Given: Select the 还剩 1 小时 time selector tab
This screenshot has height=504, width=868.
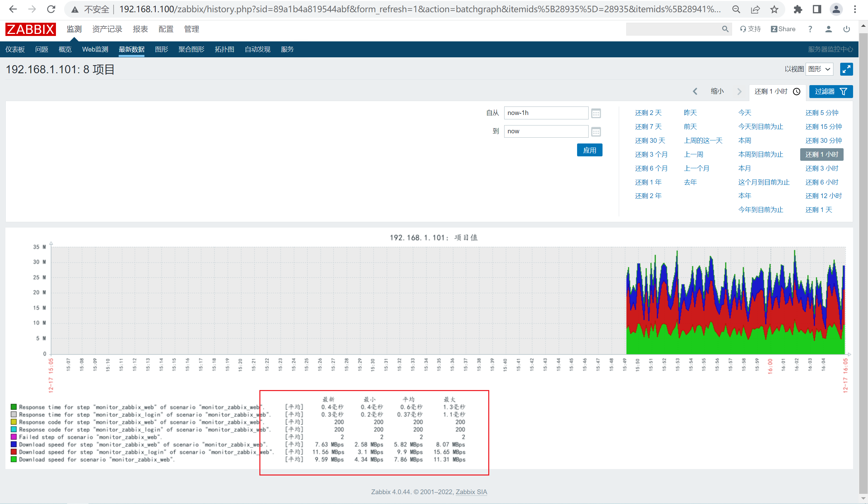Looking at the screenshot, I should tap(777, 92).
